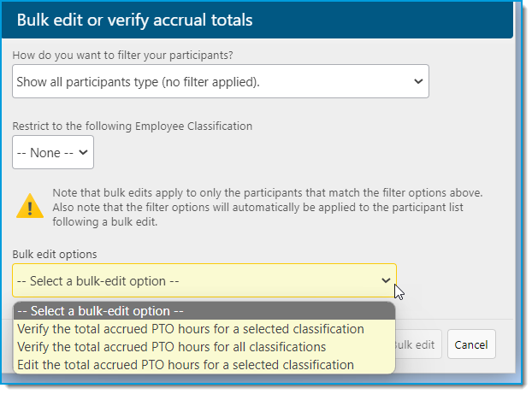Click the bulk-edit option select box
This screenshot has width=532, height=394.
point(204,280)
